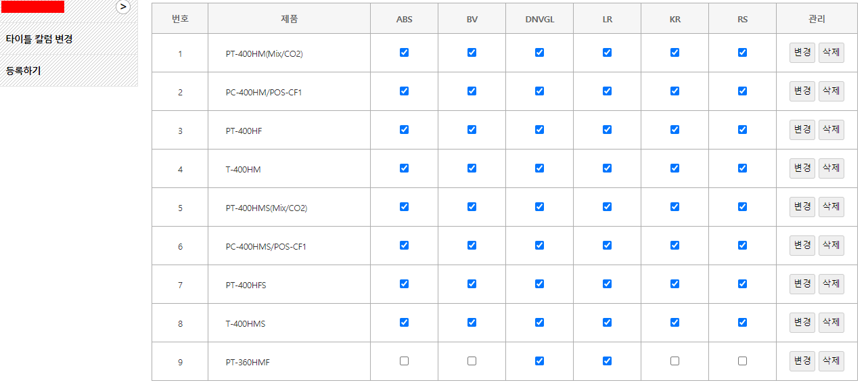The image size is (868, 389).
Task: Uncheck ABS for PT-400HM(Mix/CO2)
Action: pos(404,52)
